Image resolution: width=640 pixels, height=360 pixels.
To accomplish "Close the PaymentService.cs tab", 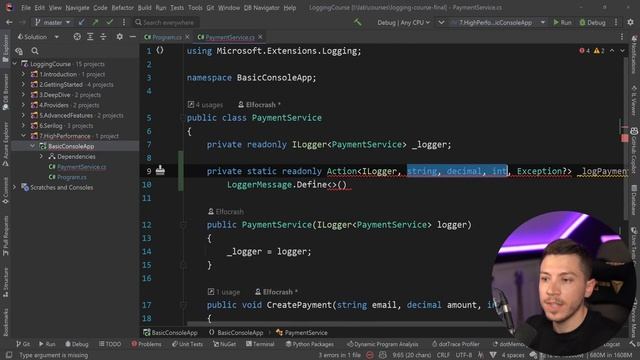I will (260, 37).
